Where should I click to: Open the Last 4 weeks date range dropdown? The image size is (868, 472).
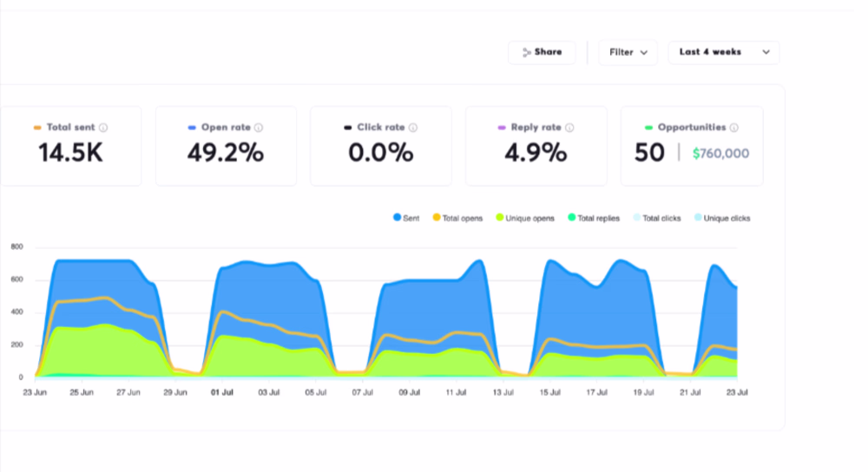pos(724,53)
